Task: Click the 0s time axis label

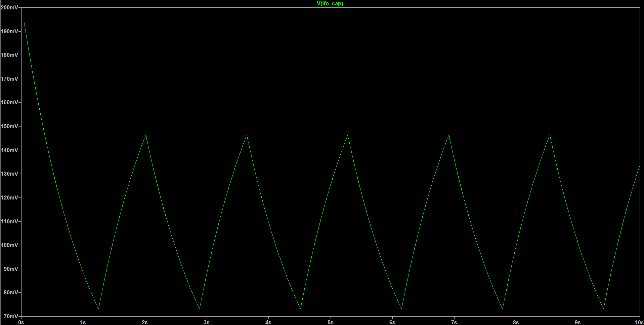Action: (21, 322)
